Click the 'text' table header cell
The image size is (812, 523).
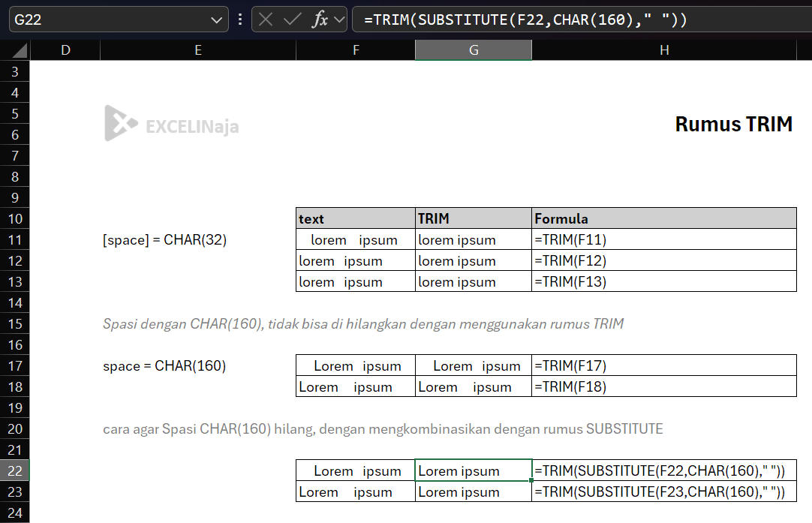(356, 218)
